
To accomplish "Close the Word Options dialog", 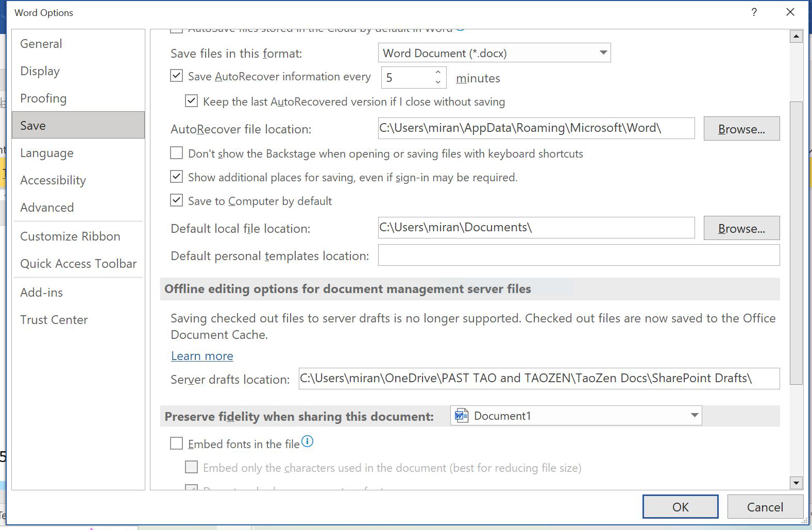I will click(x=790, y=12).
